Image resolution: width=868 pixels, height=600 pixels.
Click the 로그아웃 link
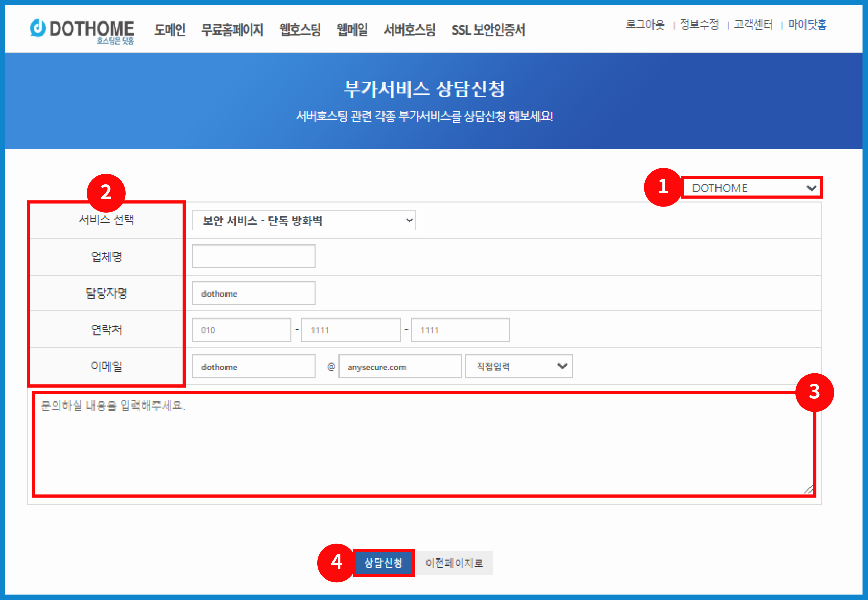(x=645, y=25)
